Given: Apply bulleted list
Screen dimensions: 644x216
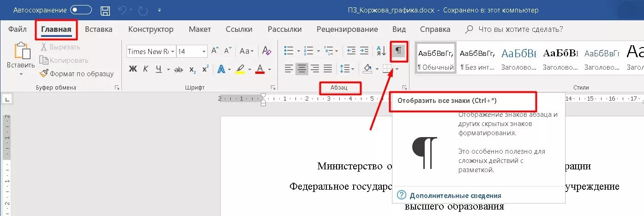Looking at the screenshot, I should tap(289, 51).
